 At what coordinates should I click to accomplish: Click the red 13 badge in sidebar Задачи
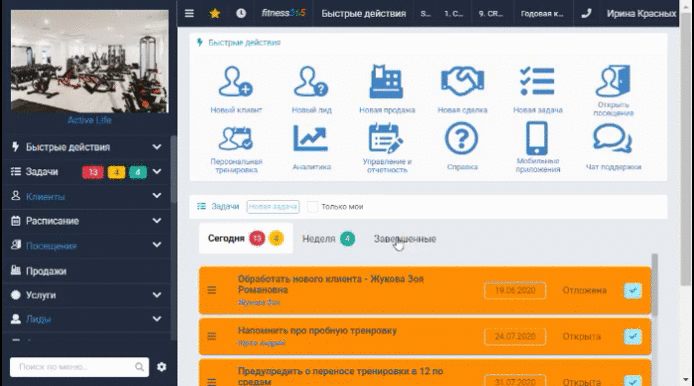93,172
